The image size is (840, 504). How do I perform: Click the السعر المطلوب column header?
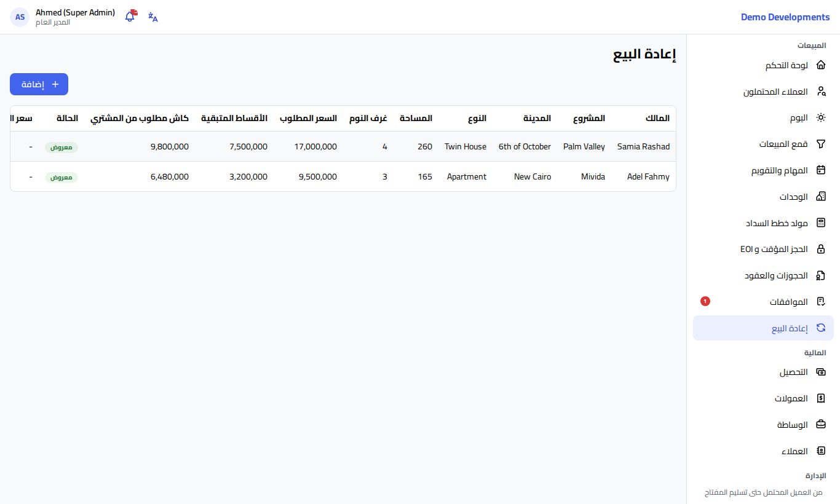[x=308, y=117]
